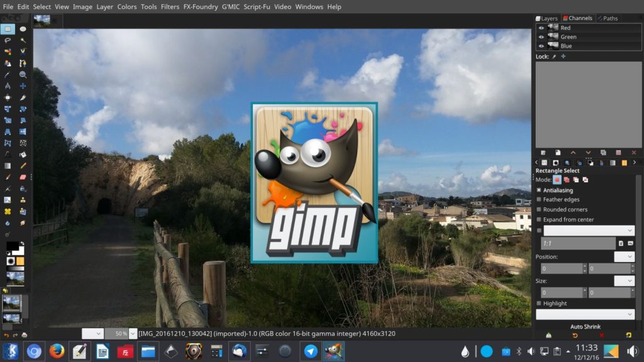Choose the Move tool
Screen dimensions: 644x362
[23, 86]
